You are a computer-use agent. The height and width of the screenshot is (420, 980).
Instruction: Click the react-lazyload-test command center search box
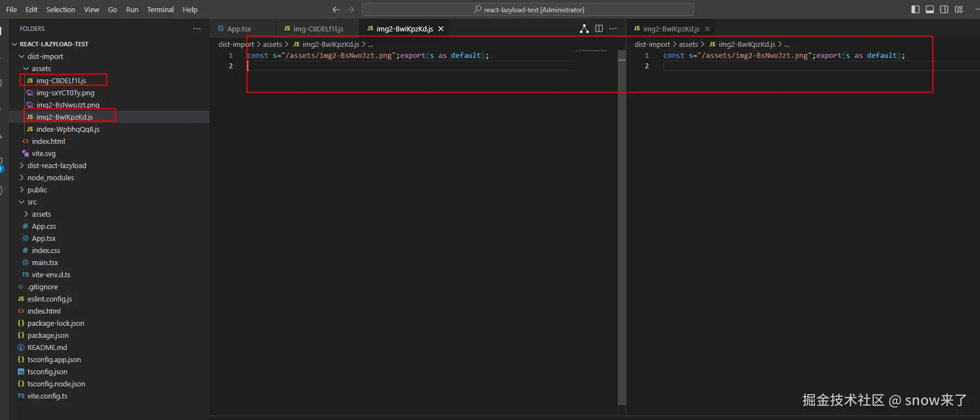click(528, 9)
